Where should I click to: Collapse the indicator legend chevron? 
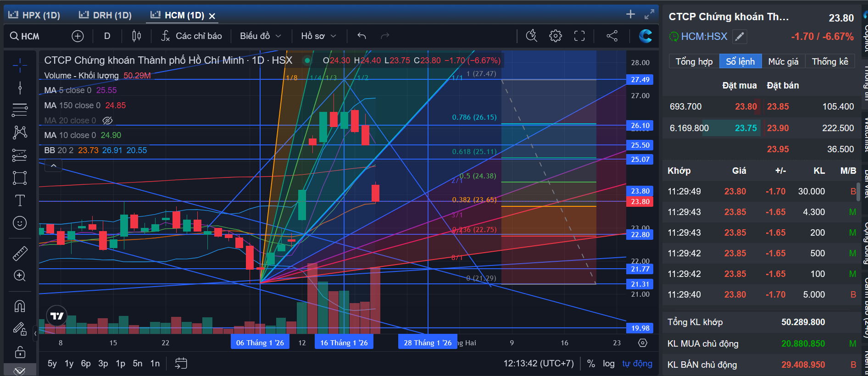pyautogui.click(x=54, y=166)
